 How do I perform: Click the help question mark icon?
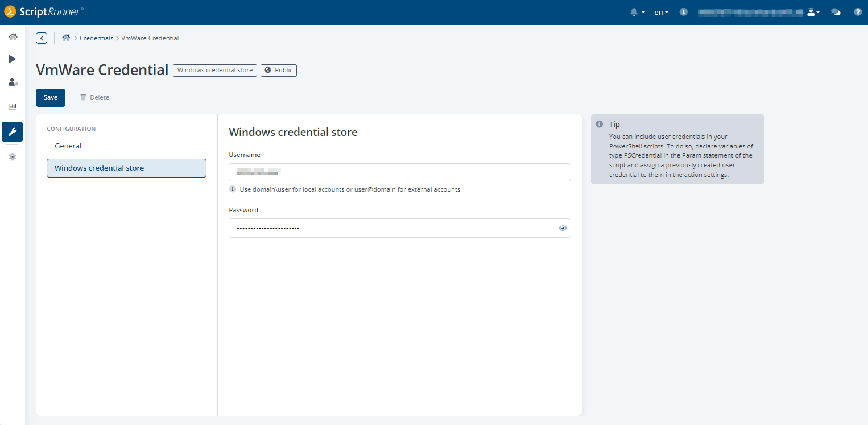[x=858, y=12]
